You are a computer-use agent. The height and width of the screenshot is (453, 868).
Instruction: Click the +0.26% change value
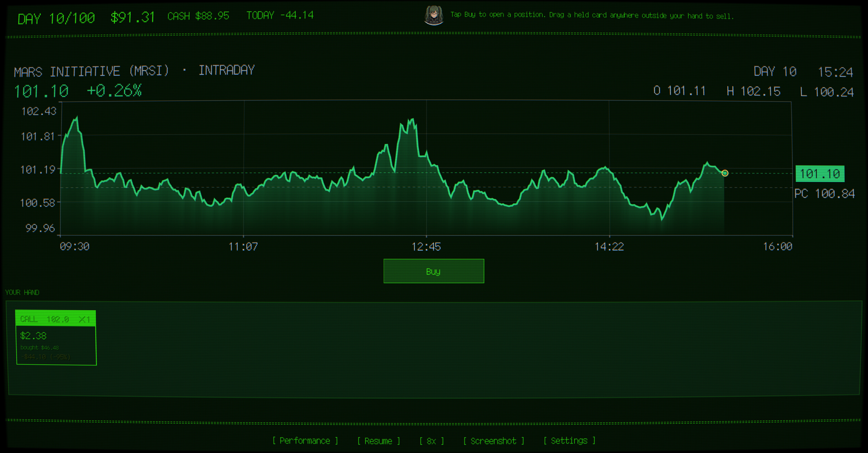click(114, 90)
